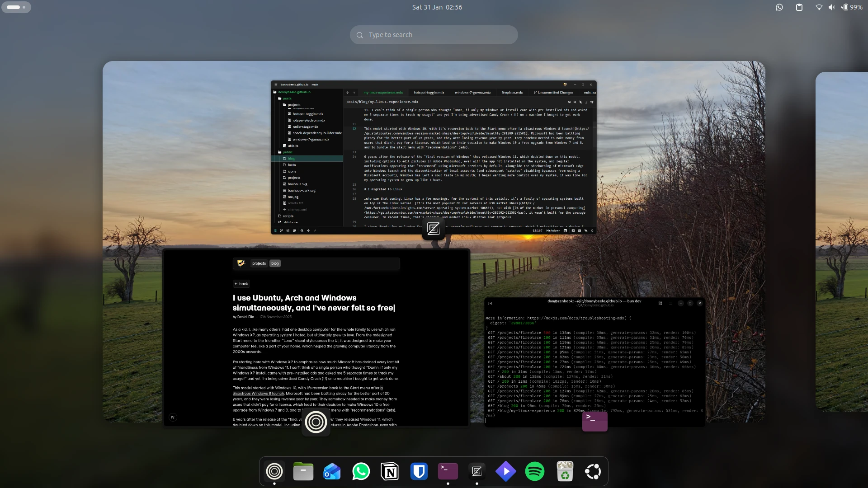This screenshot has width=868, height=488.
Task: Open the Trash icon in dock
Action: click(x=565, y=472)
